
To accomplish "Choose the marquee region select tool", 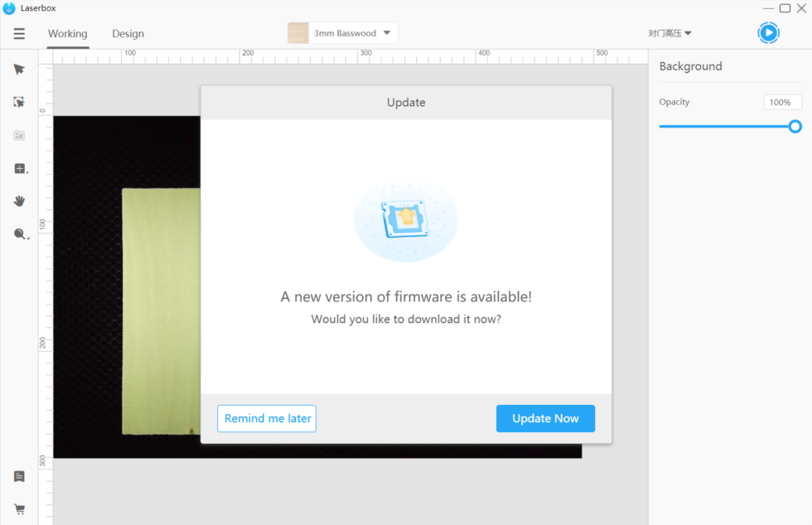I will 19,102.
